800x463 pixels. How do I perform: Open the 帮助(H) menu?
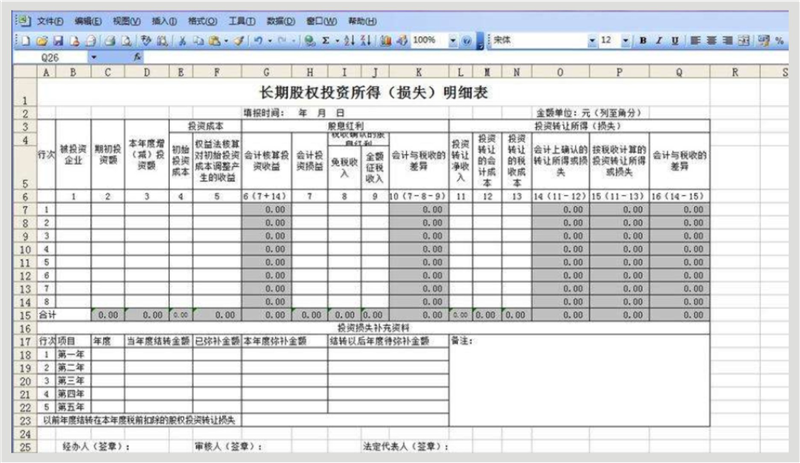(x=362, y=21)
